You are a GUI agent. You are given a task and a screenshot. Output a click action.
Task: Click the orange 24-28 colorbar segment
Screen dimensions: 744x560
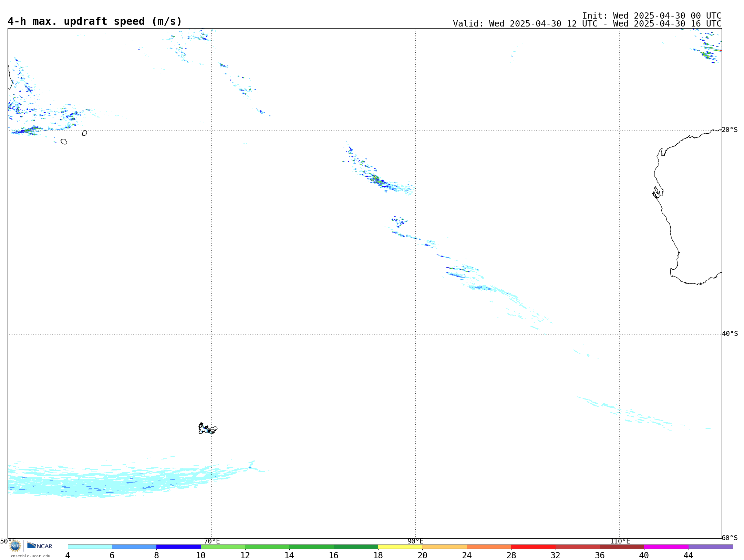[x=489, y=547]
